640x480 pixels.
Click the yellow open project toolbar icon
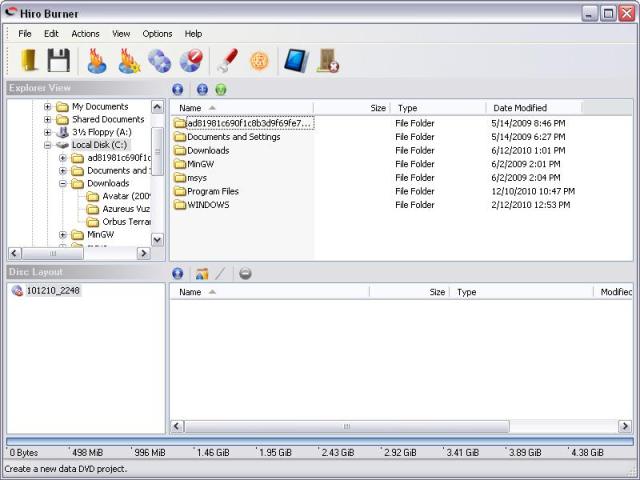click(29, 61)
